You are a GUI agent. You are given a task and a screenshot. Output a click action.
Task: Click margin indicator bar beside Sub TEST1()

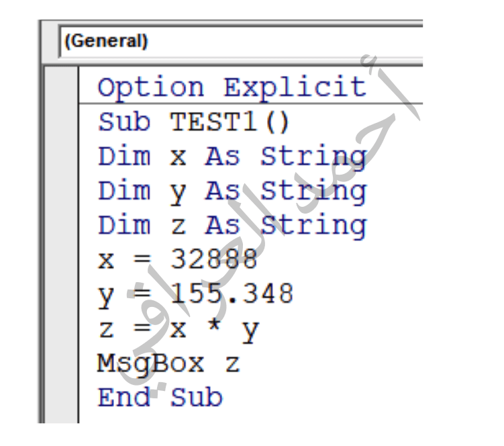click(x=61, y=122)
